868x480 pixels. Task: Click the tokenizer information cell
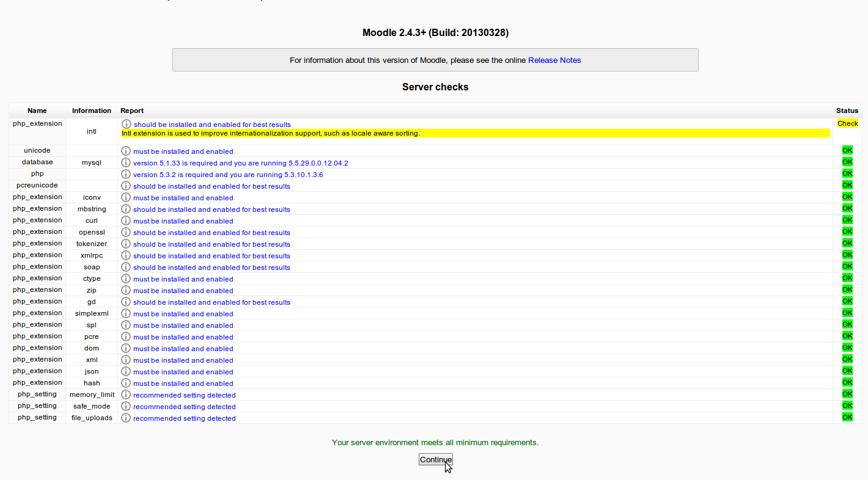pos(92,244)
